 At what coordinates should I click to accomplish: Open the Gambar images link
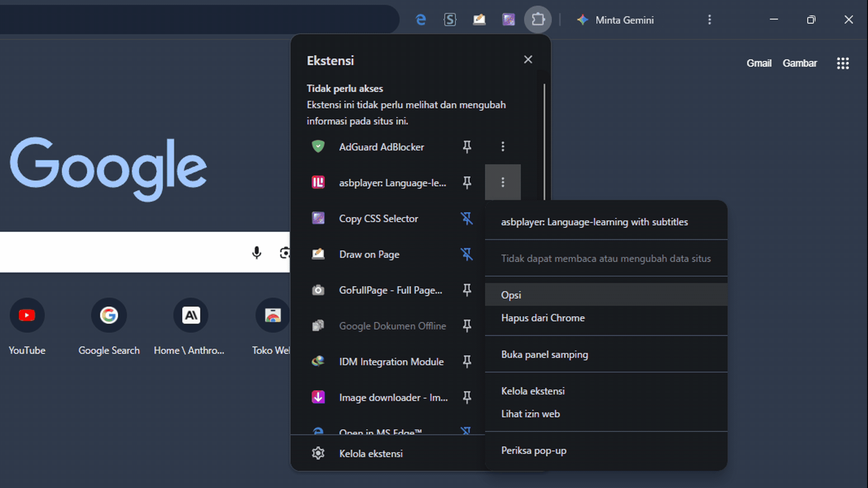coord(800,63)
